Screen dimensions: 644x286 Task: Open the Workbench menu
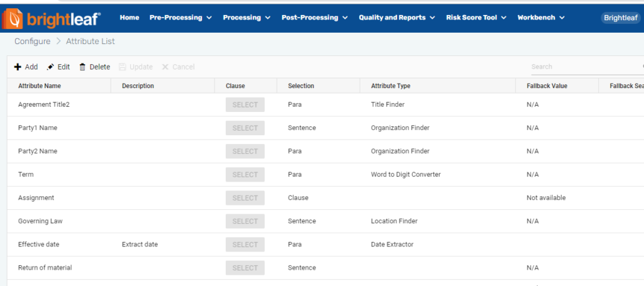click(541, 18)
